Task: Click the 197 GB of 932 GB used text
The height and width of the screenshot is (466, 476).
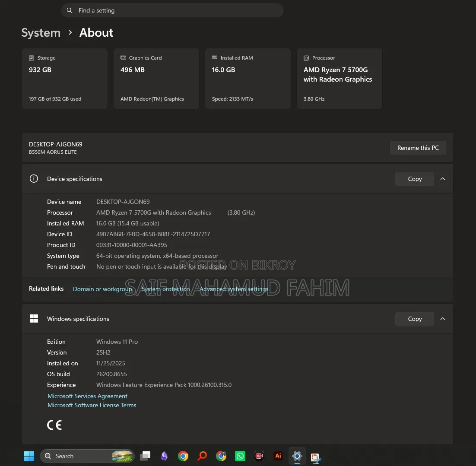Action: click(55, 99)
